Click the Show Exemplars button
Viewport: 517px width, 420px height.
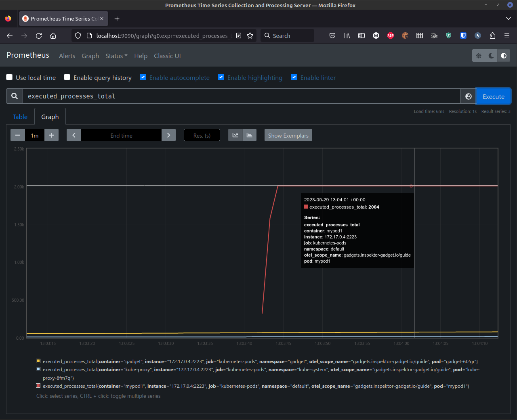(288, 136)
